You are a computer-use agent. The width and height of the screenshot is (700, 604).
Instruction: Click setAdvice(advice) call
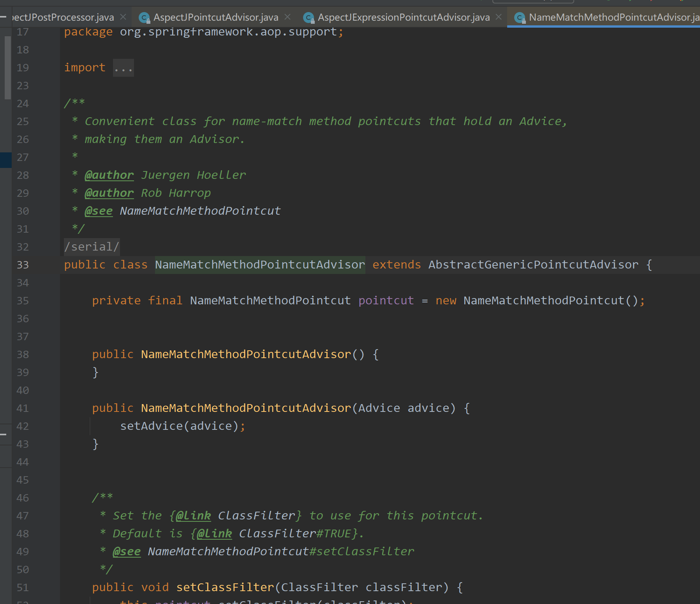(x=179, y=426)
